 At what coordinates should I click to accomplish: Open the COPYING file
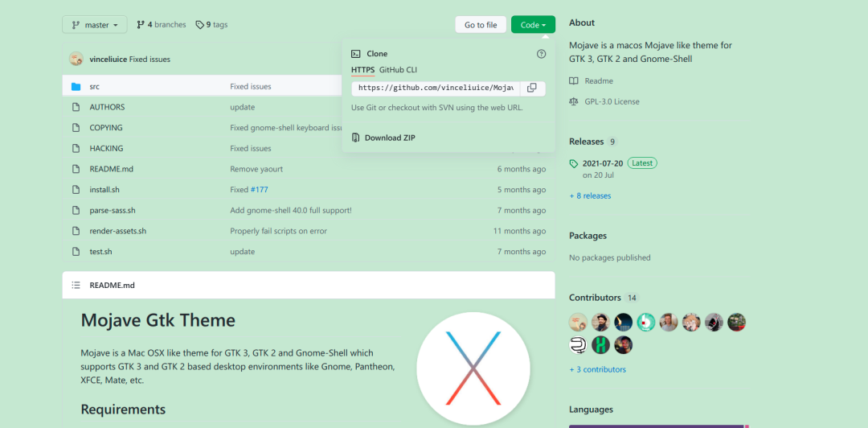pos(106,127)
